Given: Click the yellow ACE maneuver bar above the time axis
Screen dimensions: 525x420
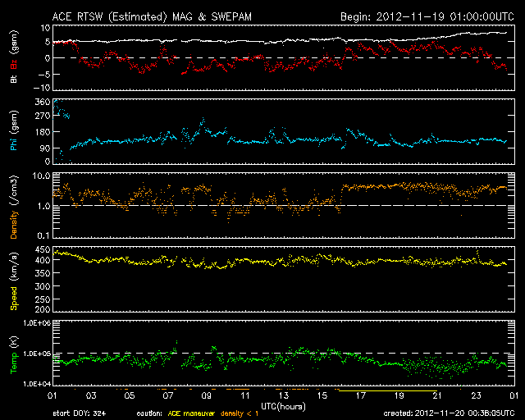Looking at the screenshot, I should pyautogui.click(x=388, y=390).
